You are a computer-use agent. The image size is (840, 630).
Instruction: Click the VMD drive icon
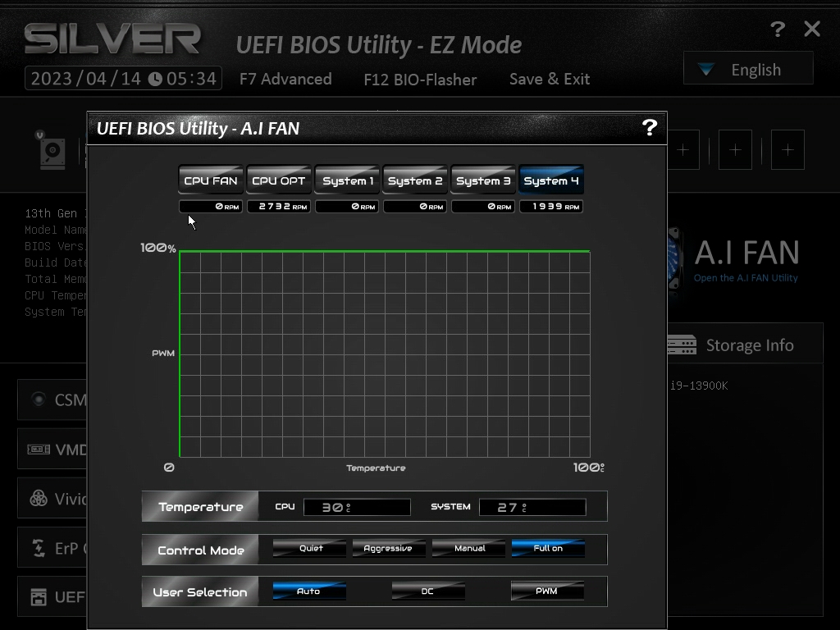click(39, 449)
